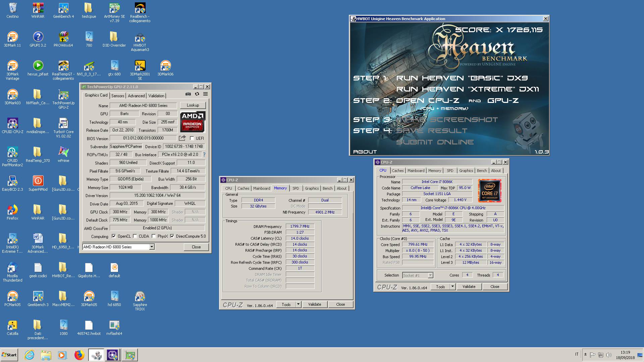Launch TurboV Core V1.02.02 icon
The width and height of the screenshot is (644, 362).
pyautogui.click(x=63, y=128)
